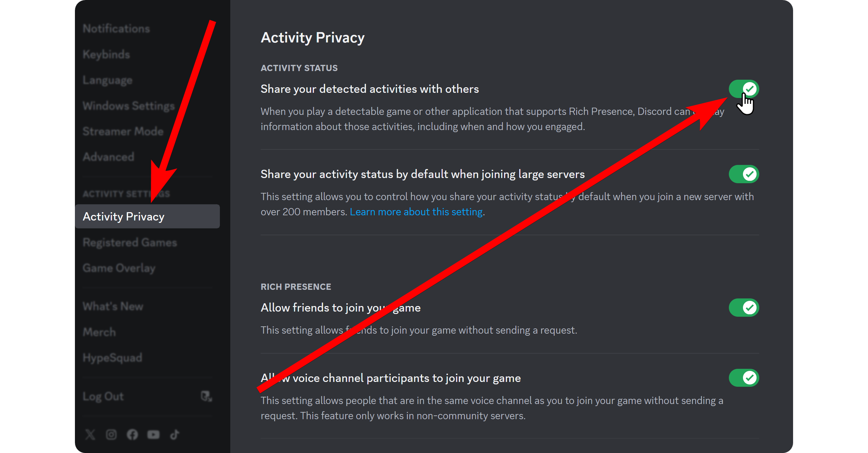Screen dimensions: 868x453
Task: Open the Merch store section
Action: point(99,332)
